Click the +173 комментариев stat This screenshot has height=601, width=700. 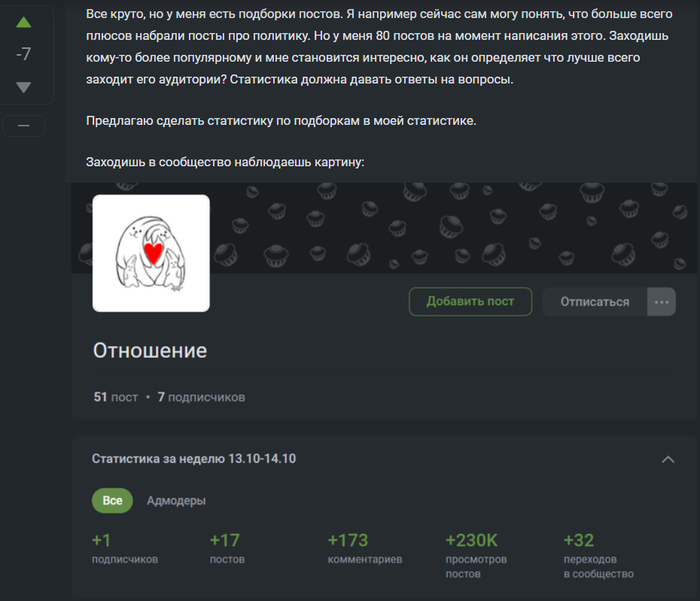click(365, 548)
